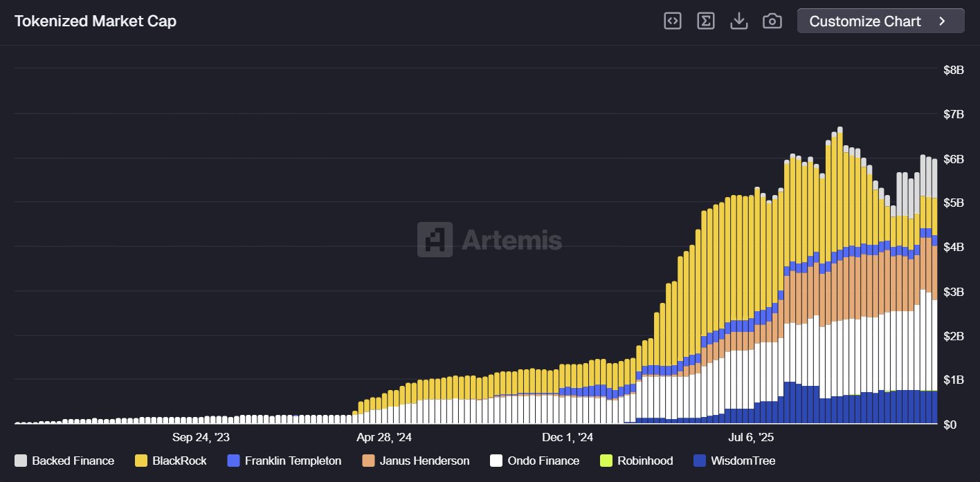Image resolution: width=980 pixels, height=482 pixels.
Task: Click the embed code icon
Action: pos(672,21)
